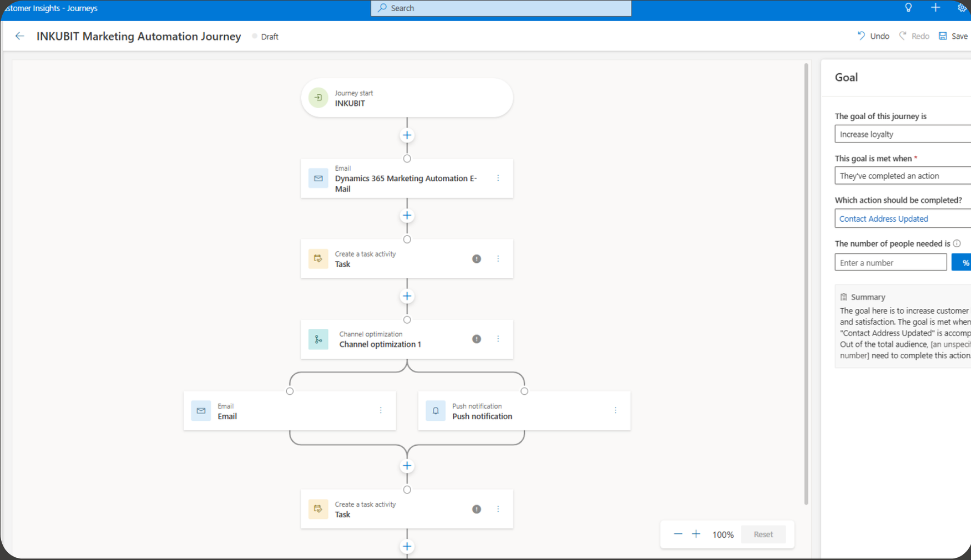Click the Enter a number field

click(x=891, y=262)
